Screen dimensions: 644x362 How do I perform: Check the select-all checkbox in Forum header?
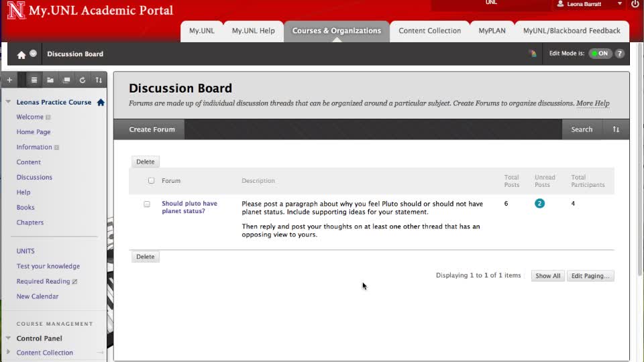pyautogui.click(x=151, y=180)
